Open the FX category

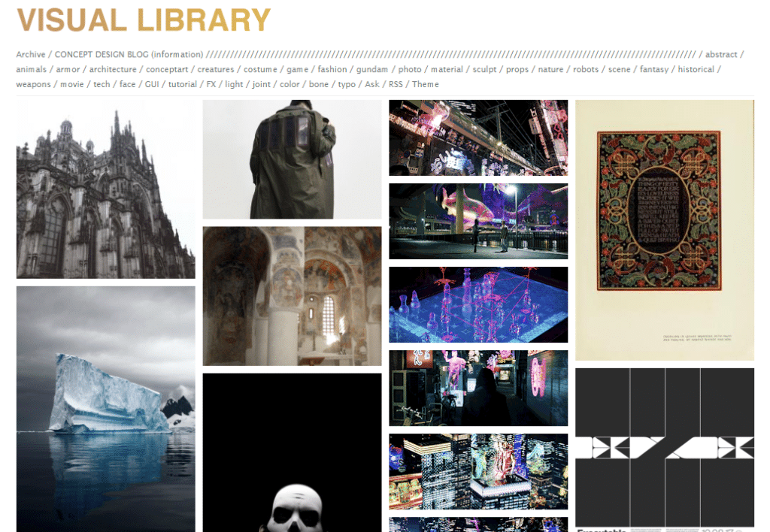[211, 84]
